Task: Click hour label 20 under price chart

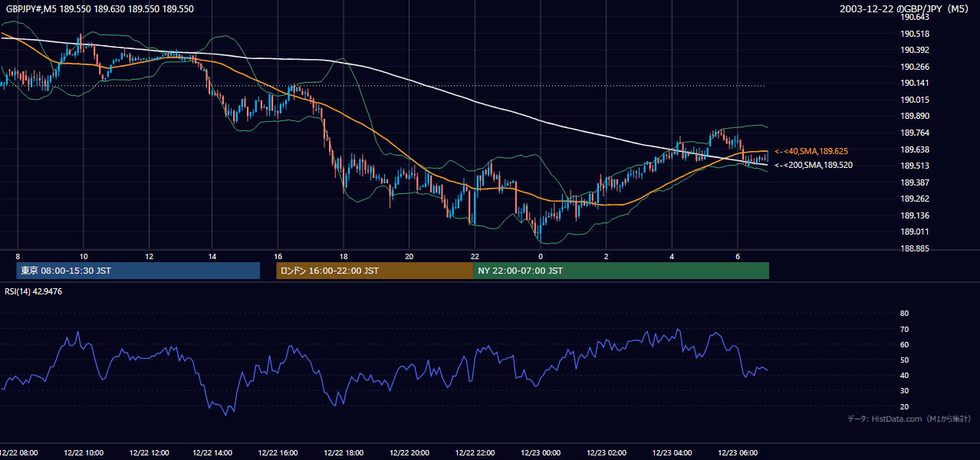Action: [409, 256]
